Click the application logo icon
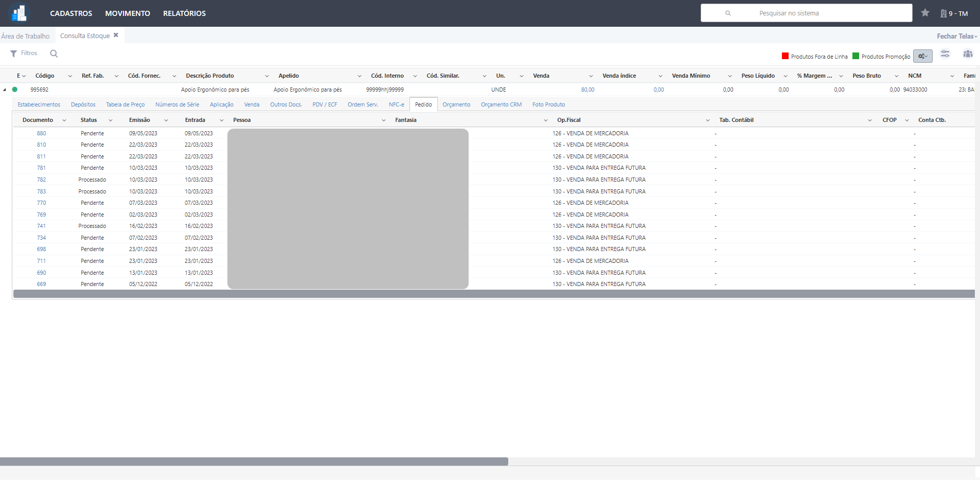 tap(19, 13)
